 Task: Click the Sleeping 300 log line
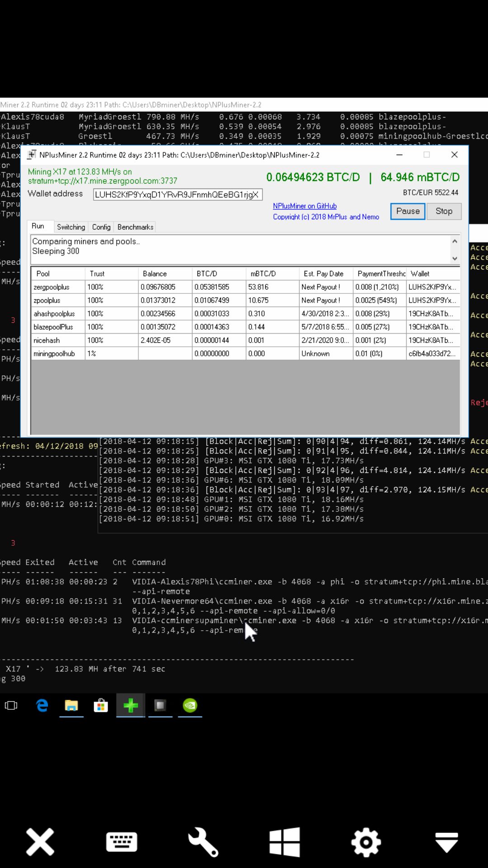[56, 251]
